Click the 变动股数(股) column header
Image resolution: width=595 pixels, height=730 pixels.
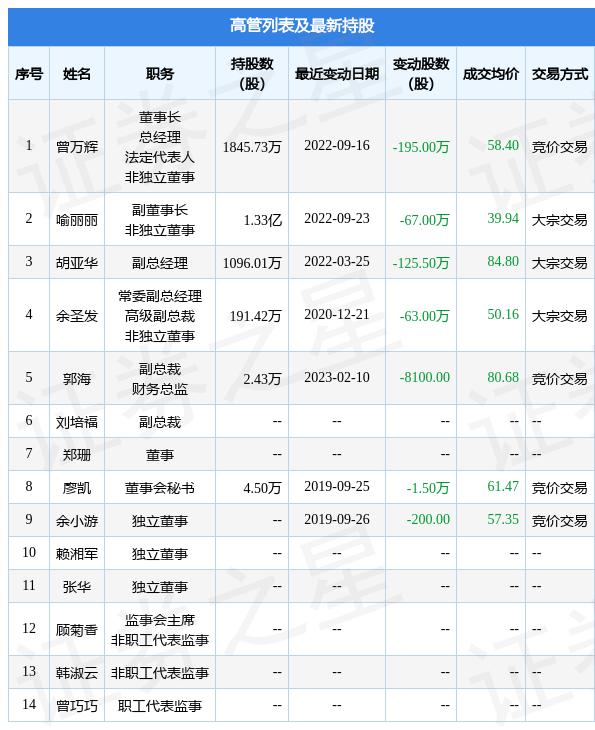click(x=421, y=74)
